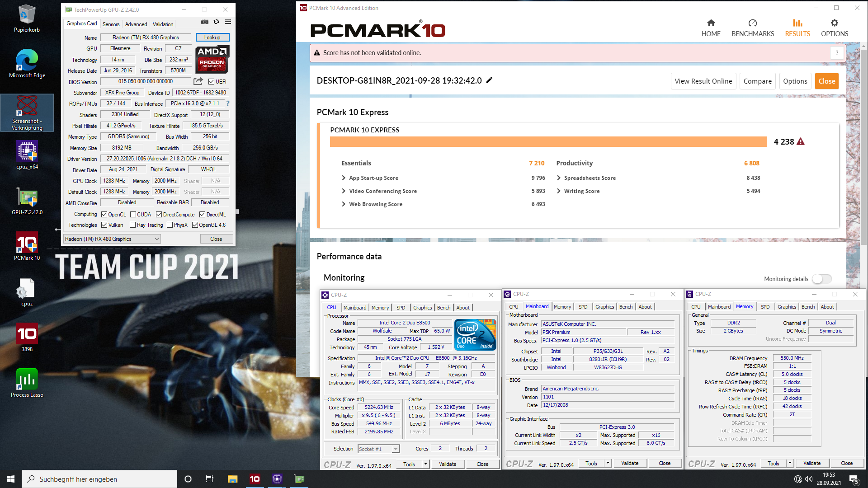Click Validate in the first CPU-Z window
Image resolution: width=868 pixels, height=488 pixels.
pos(448,464)
